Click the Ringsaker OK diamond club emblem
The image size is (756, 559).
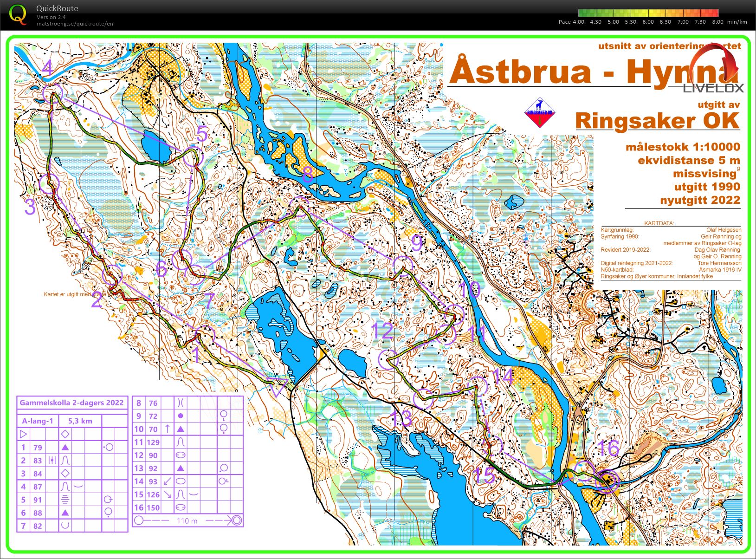[x=540, y=112]
